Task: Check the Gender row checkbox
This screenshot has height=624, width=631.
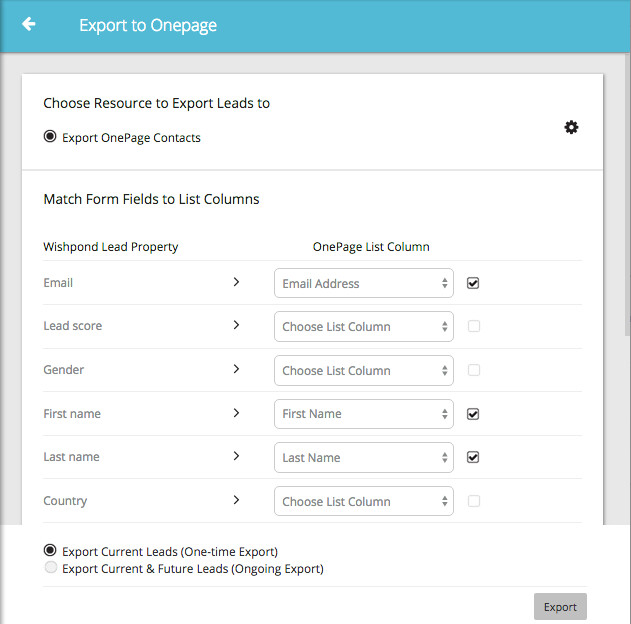Action: [474, 370]
